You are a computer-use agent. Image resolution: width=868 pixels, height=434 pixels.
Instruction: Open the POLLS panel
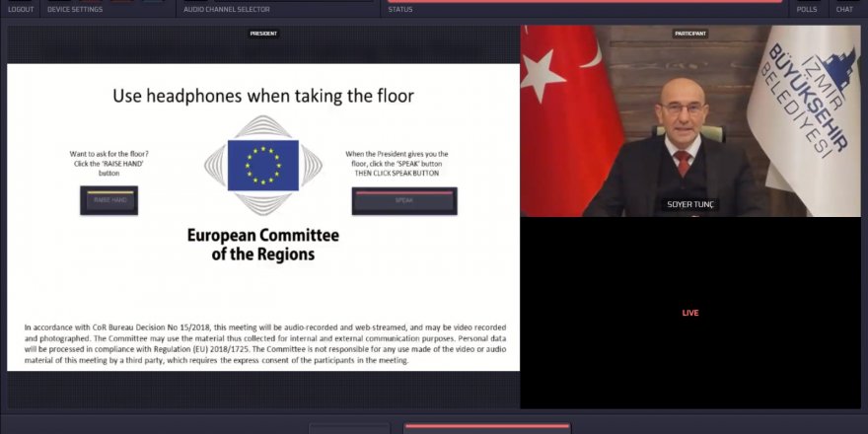pyautogui.click(x=806, y=10)
